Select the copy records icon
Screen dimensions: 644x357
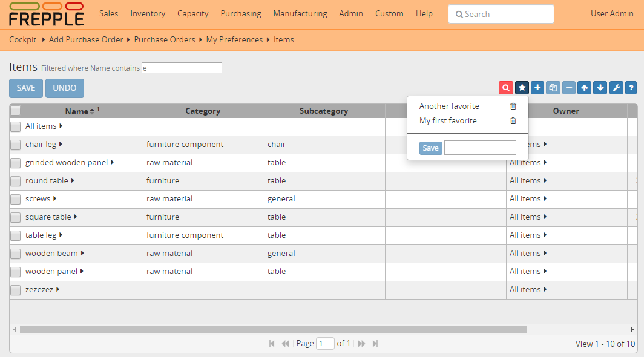(553, 88)
